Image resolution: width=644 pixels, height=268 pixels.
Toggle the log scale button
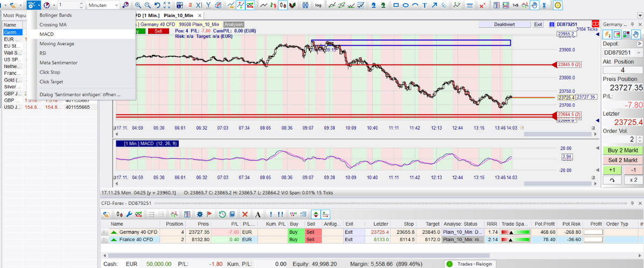click(318, 5)
